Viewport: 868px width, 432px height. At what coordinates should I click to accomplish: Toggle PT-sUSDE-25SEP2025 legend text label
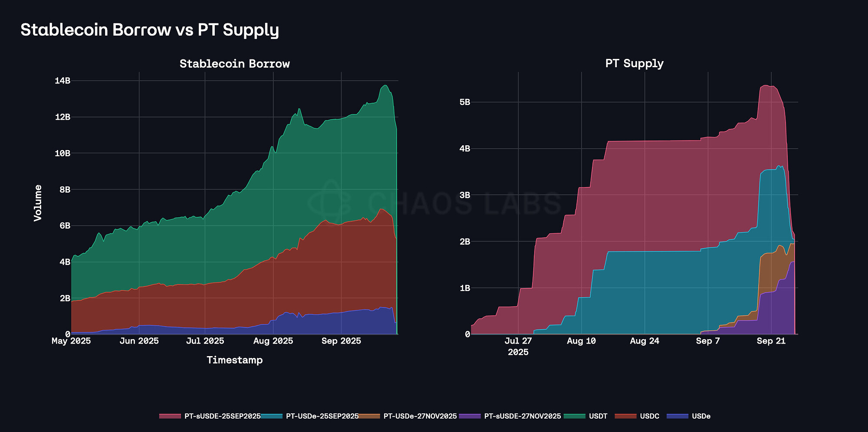click(222, 416)
